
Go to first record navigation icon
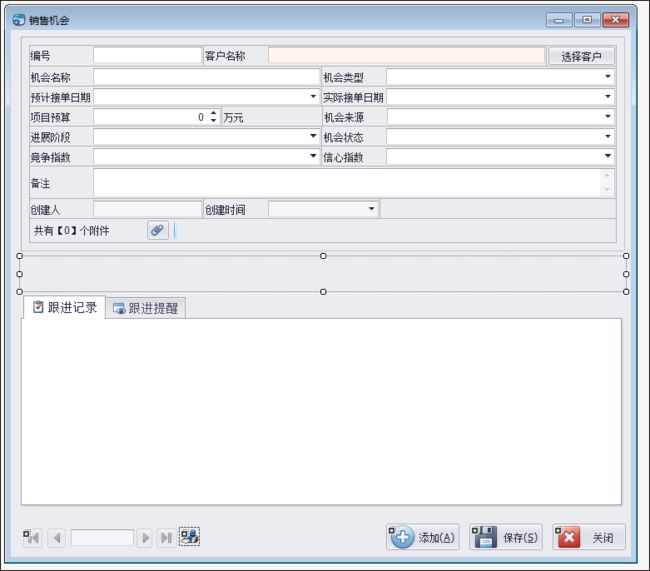coord(32,537)
